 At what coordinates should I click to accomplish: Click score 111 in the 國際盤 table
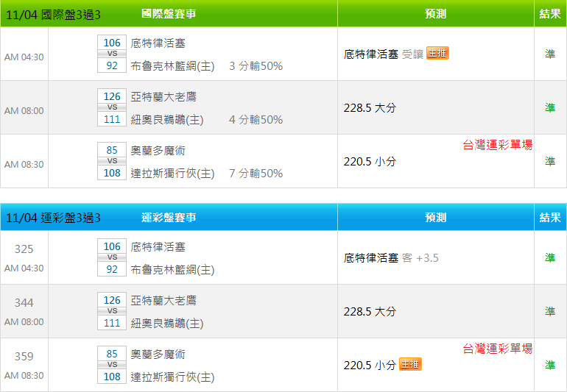(112, 119)
